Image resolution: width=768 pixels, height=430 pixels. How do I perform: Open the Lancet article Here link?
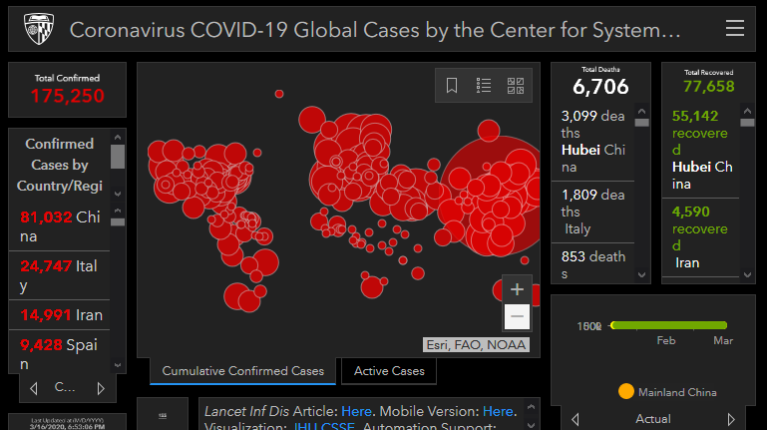(357, 411)
